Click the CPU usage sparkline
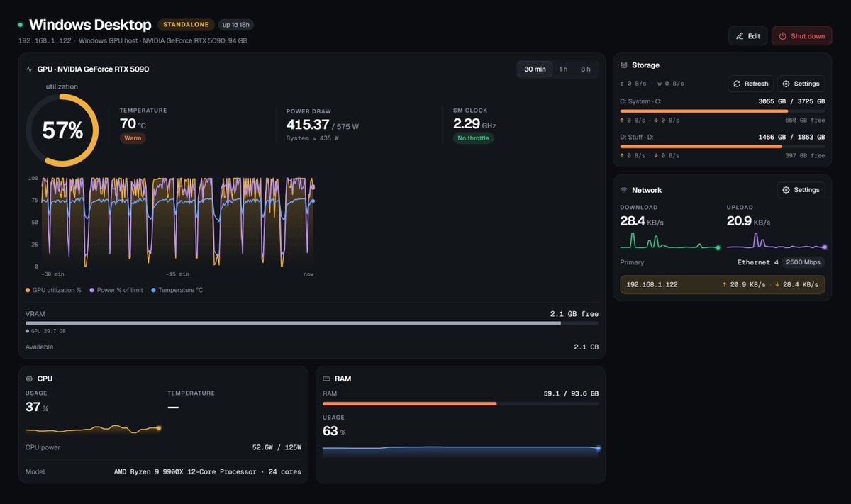 92,429
